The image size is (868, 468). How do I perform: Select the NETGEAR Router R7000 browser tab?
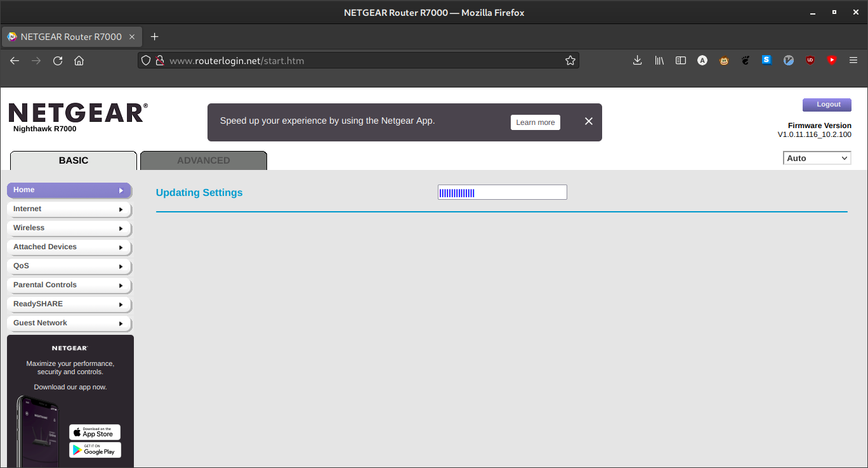[x=71, y=37]
